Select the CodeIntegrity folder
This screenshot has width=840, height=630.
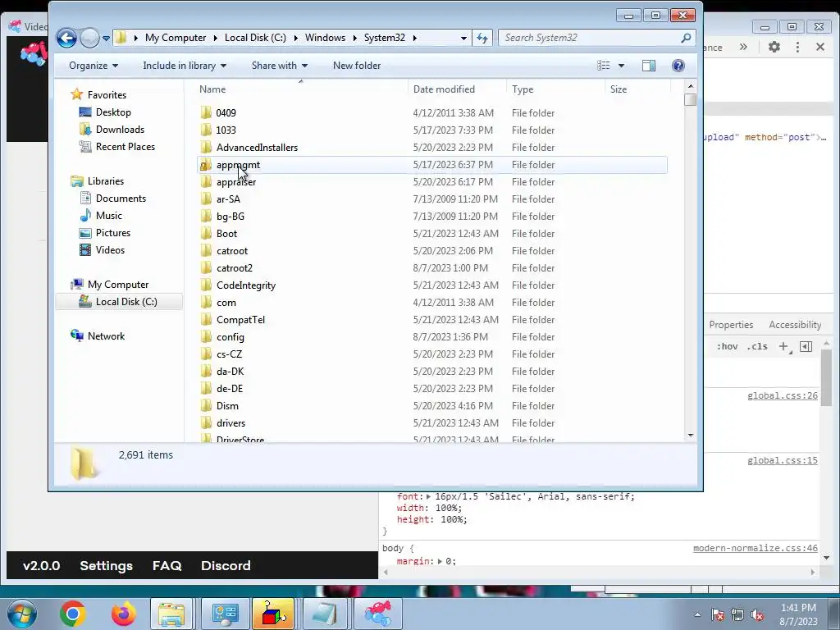click(x=246, y=285)
